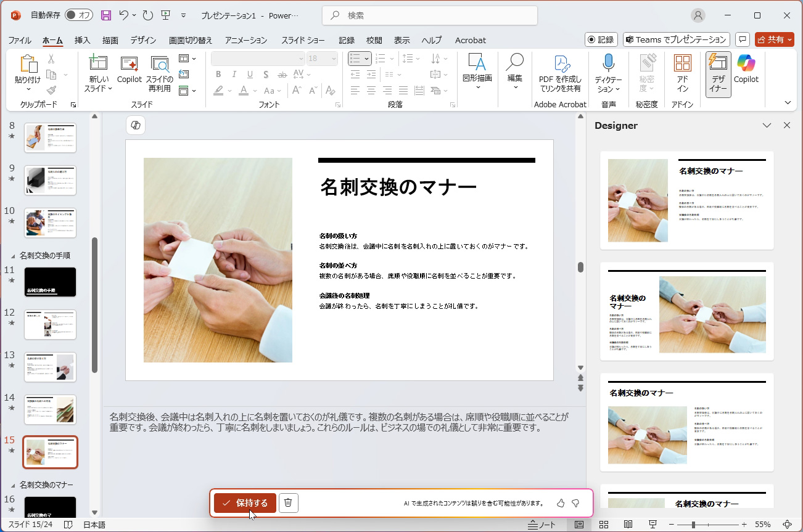
Task: Switch to normal view in status bar
Action: pyautogui.click(x=579, y=525)
